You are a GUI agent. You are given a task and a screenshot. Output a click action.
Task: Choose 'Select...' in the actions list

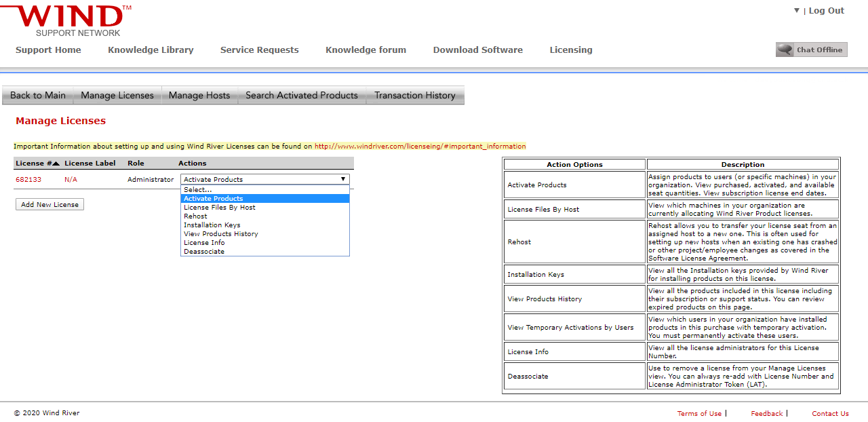[265, 189]
